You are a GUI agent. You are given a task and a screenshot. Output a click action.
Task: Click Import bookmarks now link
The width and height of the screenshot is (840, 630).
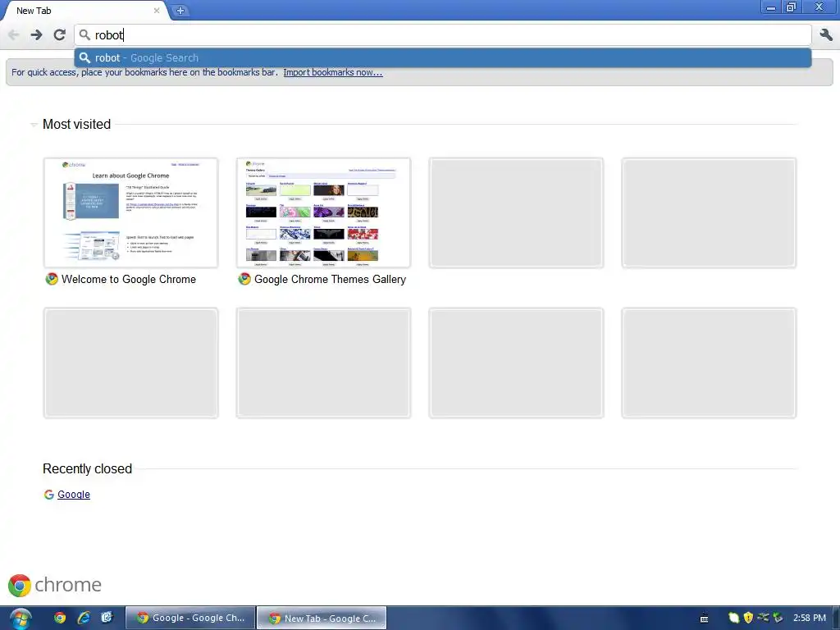tap(333, 72)
